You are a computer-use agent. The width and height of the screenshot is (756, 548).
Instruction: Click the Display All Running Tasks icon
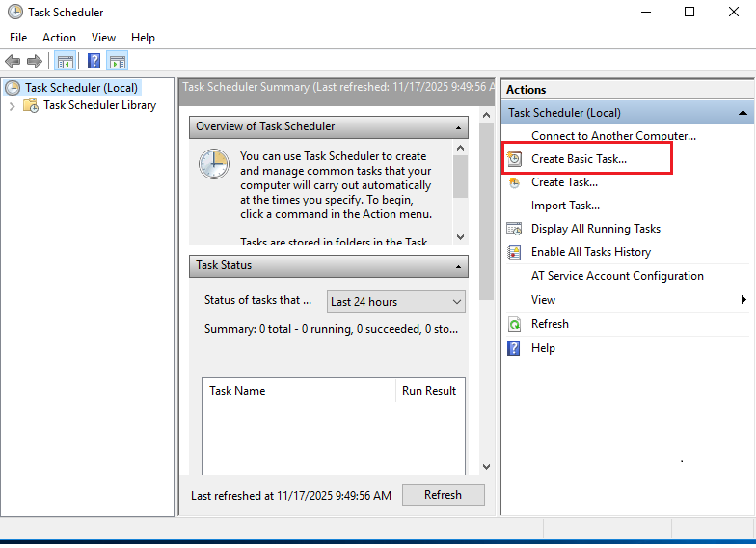[x=515, y=229]
